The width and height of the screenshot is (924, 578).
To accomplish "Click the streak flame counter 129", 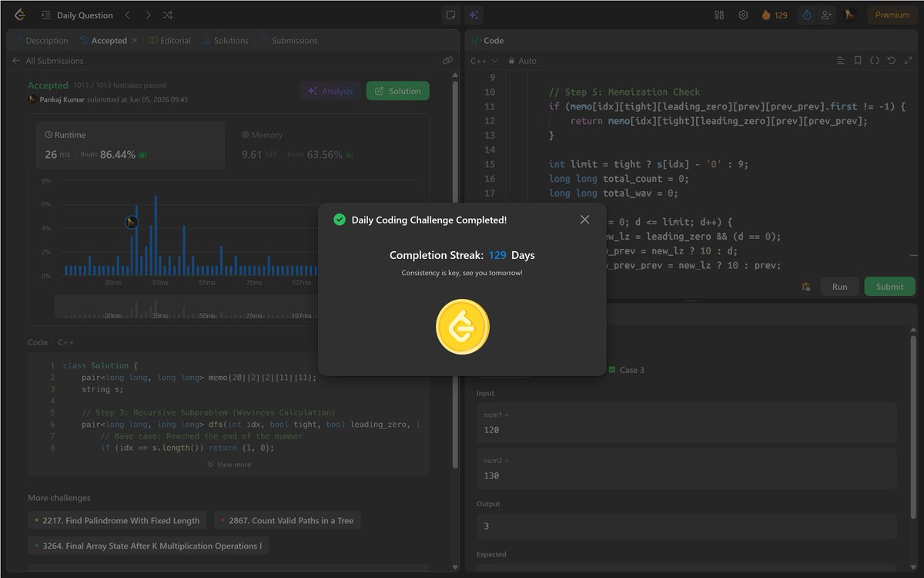I will [x=775, y=15].
